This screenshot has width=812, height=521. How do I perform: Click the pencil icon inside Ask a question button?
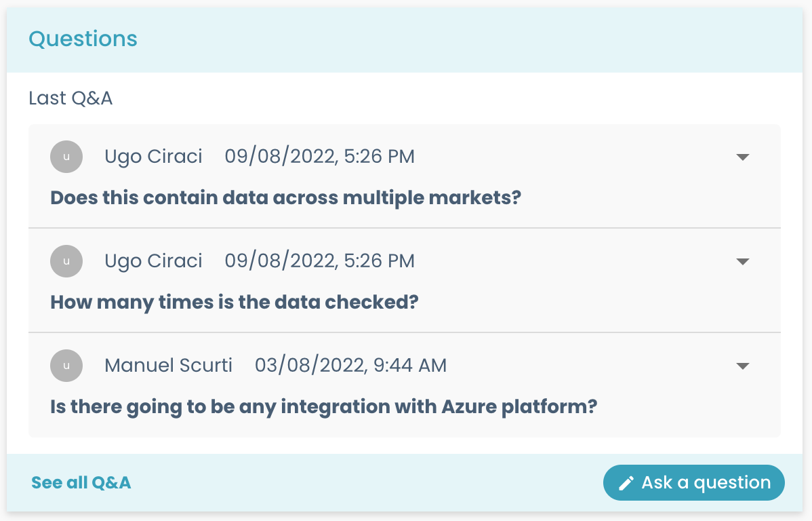tap(626, 482)
